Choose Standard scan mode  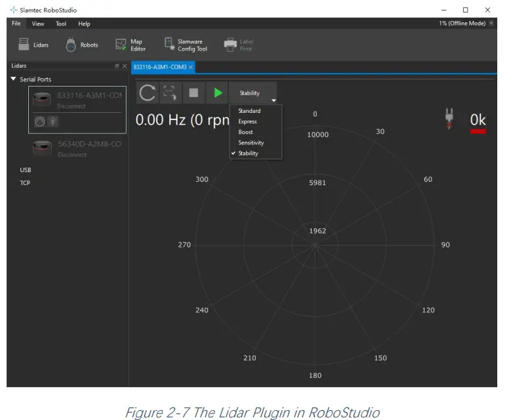pyautogui.click(x=249, y=111)
